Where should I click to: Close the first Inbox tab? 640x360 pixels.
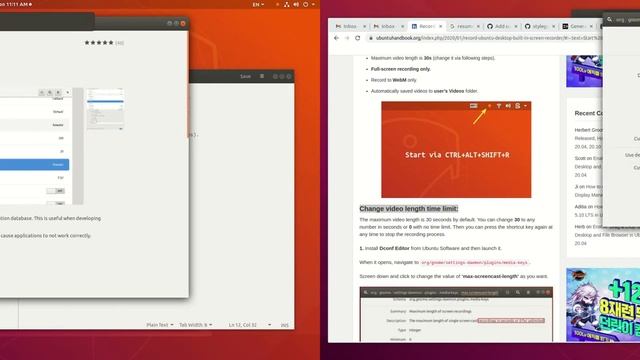(x=364, y=26)
